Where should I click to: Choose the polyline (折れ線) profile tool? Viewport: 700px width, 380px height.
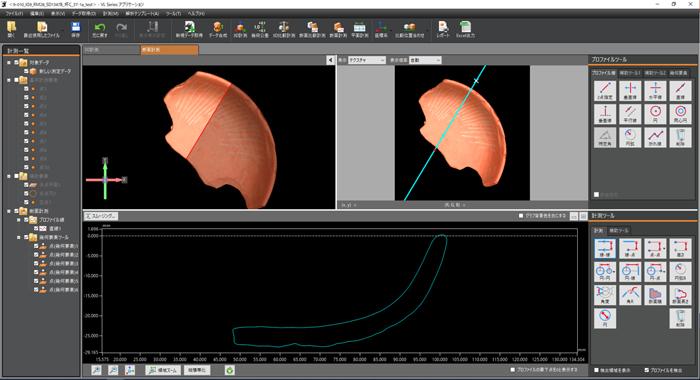(655, 138)
